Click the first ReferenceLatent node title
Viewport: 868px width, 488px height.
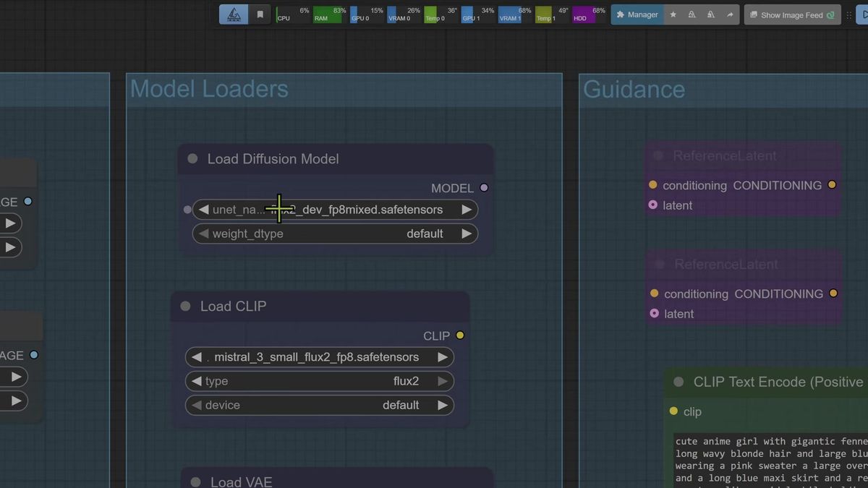coord(725,156)
